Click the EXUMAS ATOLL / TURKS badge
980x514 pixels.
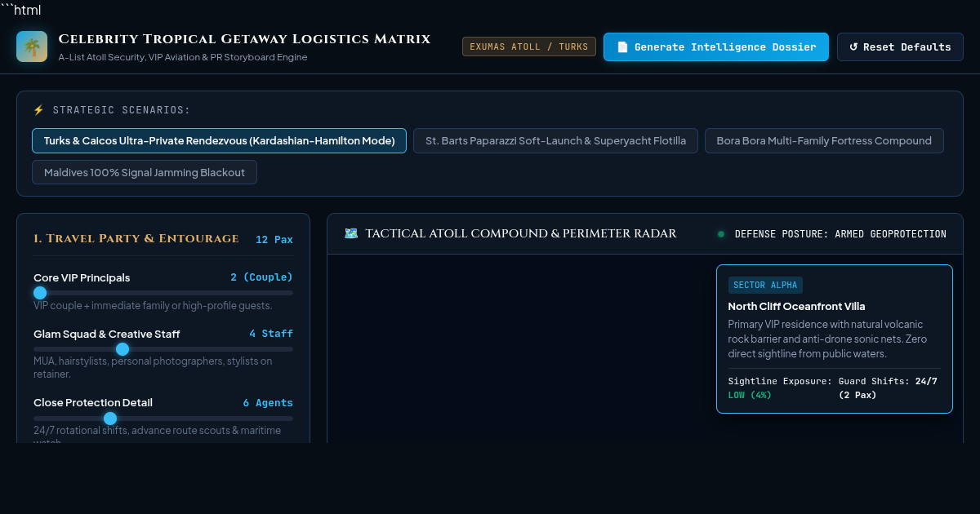529,47
